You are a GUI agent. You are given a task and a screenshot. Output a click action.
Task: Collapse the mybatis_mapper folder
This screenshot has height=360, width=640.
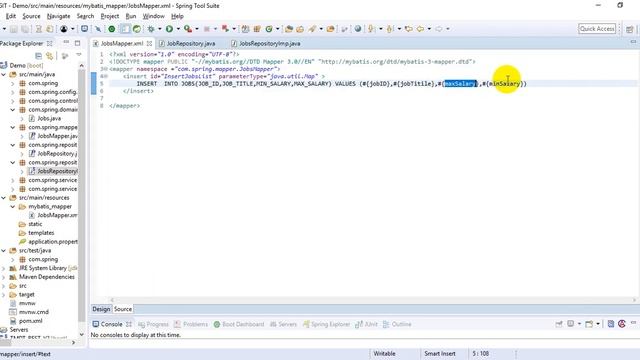(x=13, y=207)
